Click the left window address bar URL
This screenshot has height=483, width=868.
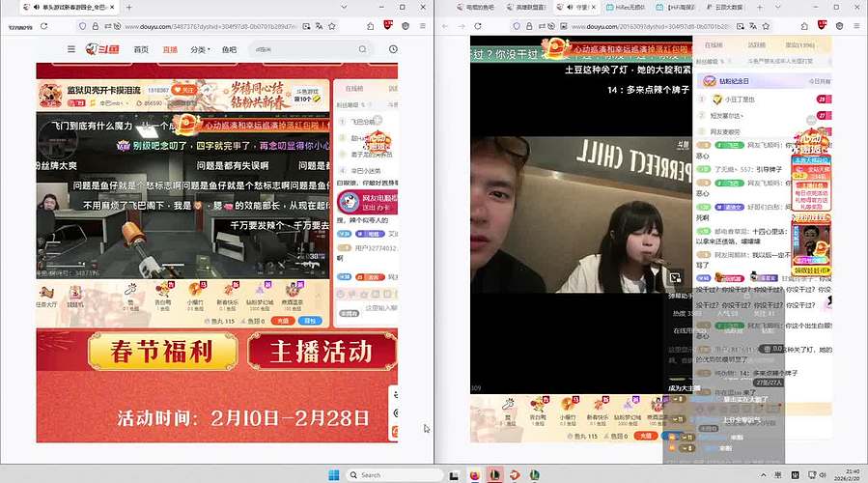[210, 26]
